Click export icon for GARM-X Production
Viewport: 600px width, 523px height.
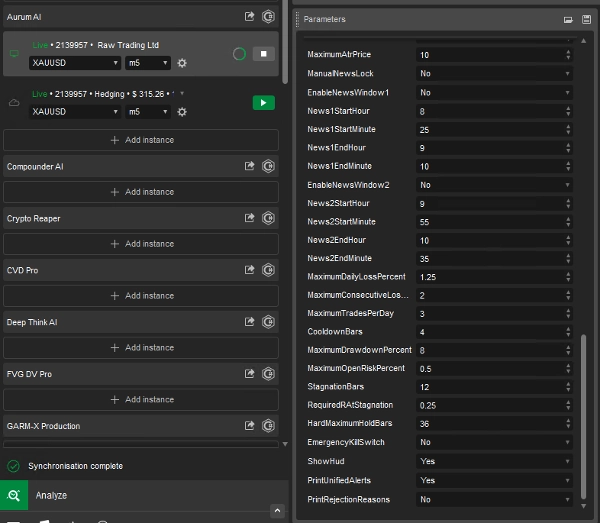tap(249, 426)
